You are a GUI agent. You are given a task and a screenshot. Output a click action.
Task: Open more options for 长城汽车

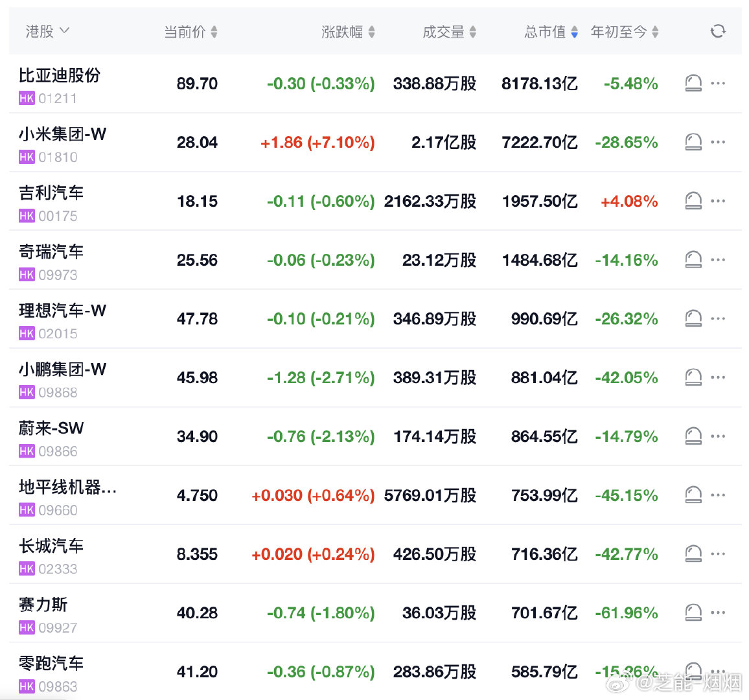[x=718, y=554]
